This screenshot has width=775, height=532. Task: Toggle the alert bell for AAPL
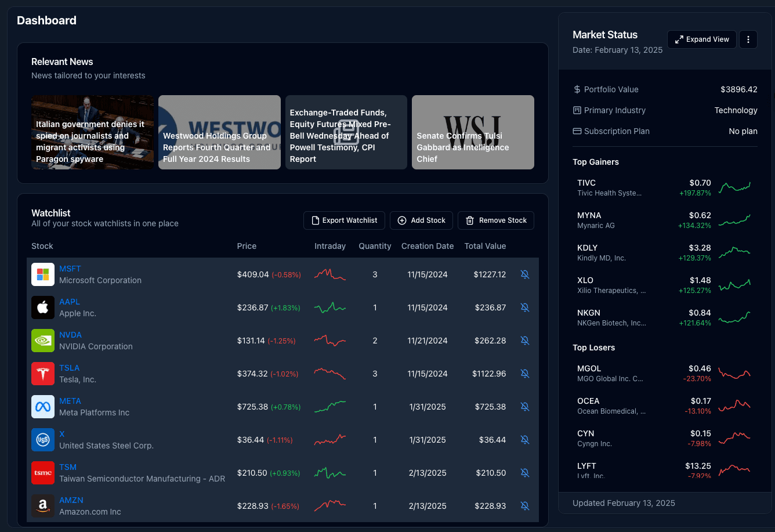pyautogui.click(x=525, y=307)
